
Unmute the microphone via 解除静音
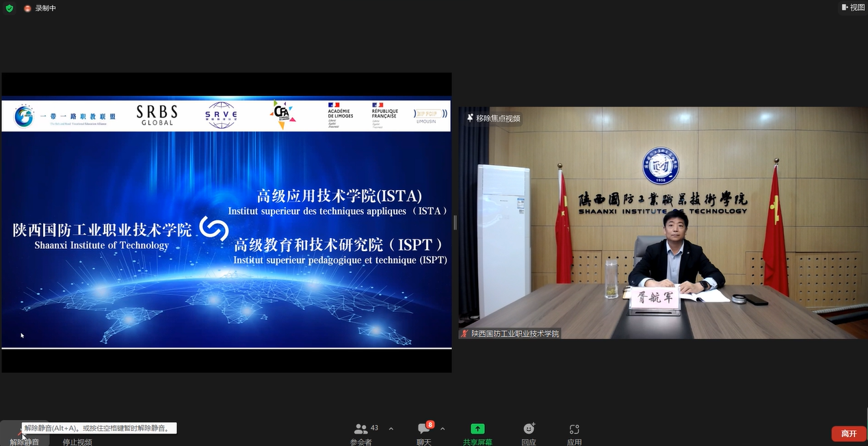(x=24, y=441)
